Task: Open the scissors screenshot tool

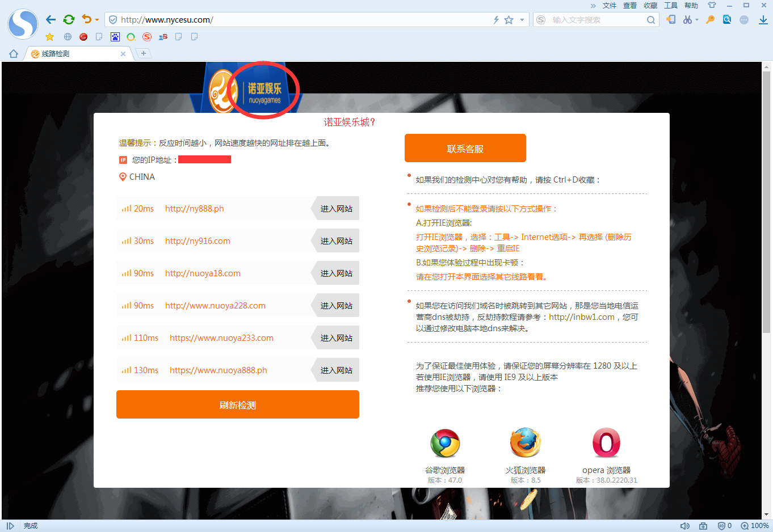Action: coord(687,20)
